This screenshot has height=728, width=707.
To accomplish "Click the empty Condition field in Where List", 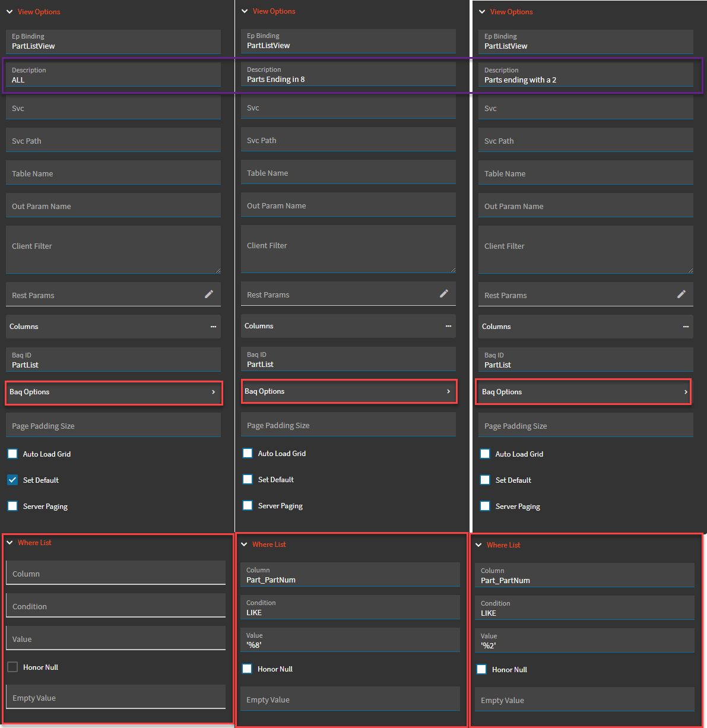I will coord(116,606).
